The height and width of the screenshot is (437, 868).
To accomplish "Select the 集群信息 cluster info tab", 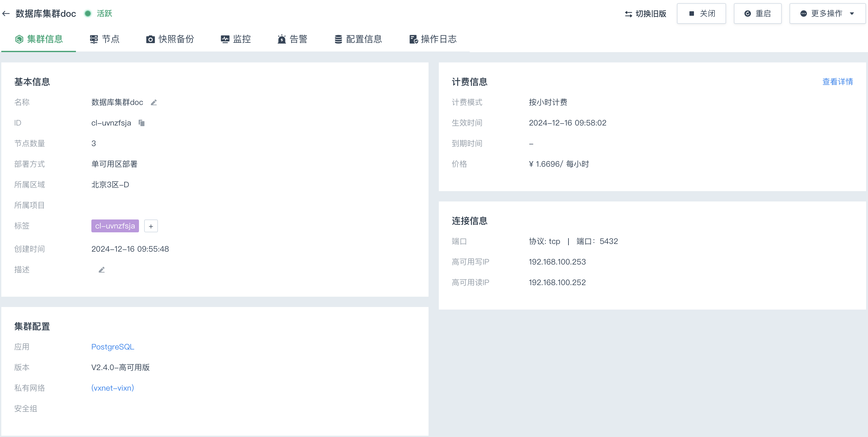I will 39,39.
